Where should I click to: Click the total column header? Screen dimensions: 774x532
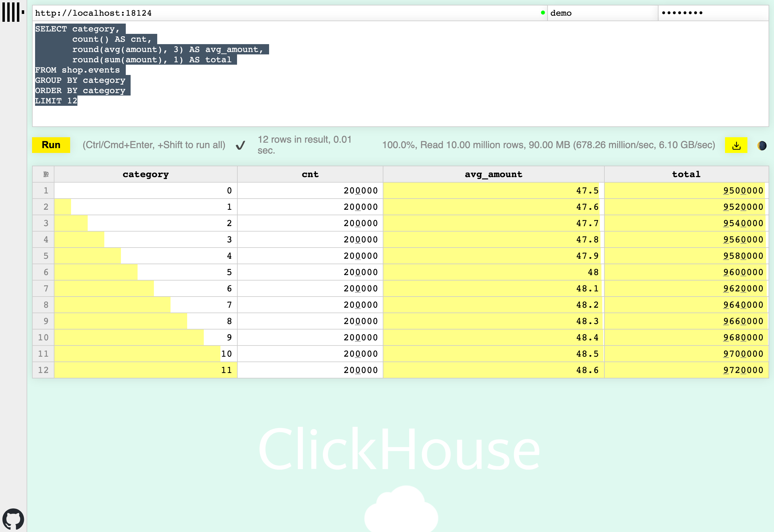pyautogui.click(x=686, y=174)
